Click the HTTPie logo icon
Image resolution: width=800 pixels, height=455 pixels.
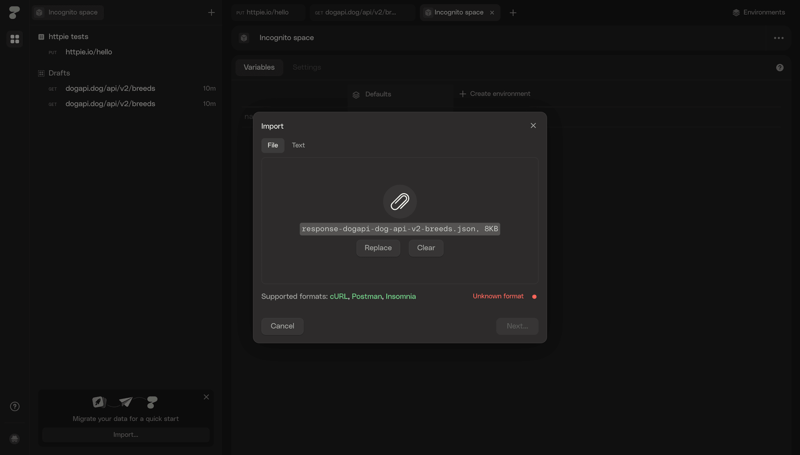tap(14, 12)
